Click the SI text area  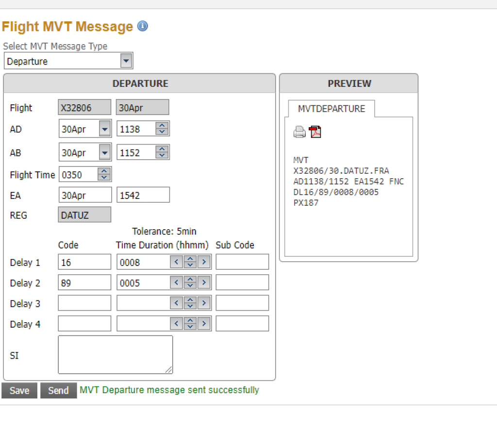point(115,355)
